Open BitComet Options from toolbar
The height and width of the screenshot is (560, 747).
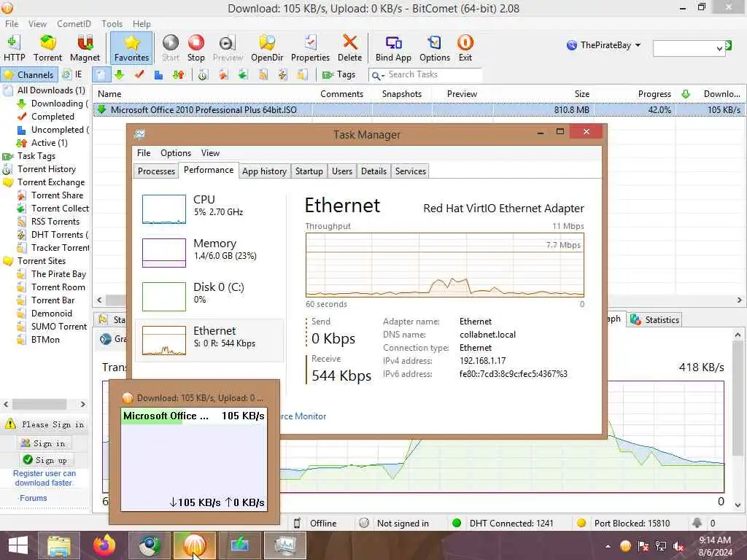(435, 48)
